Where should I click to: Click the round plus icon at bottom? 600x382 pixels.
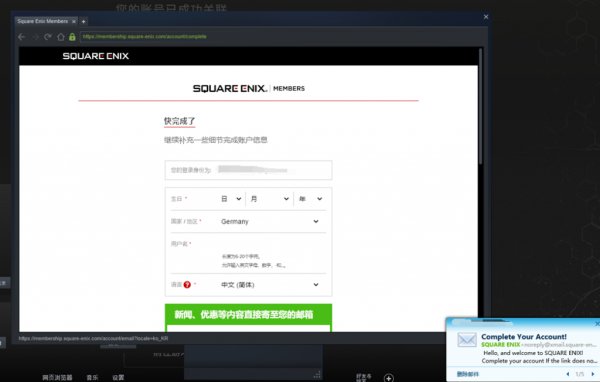pos(388,378)
